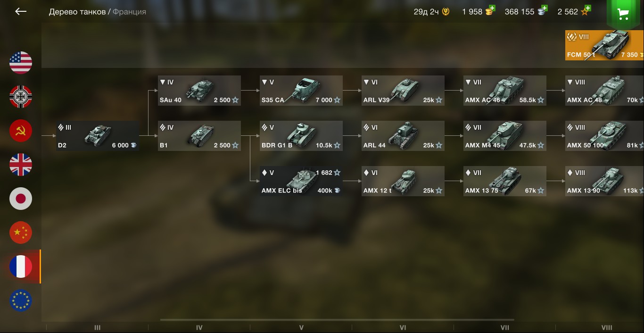The image size is (644, 333).
Task: Jump to tier VI column marker
Action: tap(403, 327)
